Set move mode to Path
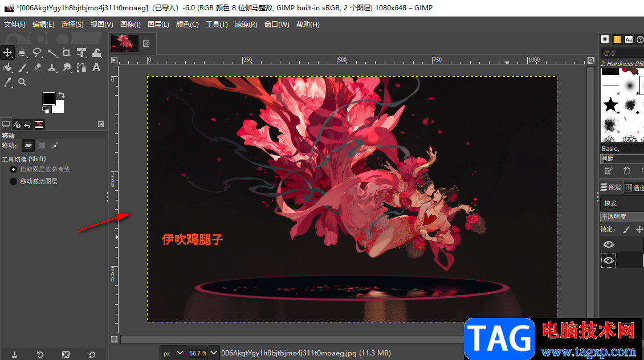 click(54, 145)
